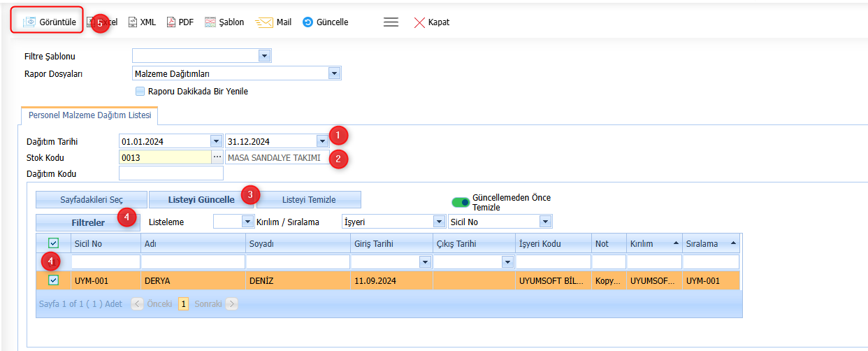Close the report with Kapat
This screenshot has height=351, width=868.
click(x=432, y=22)
